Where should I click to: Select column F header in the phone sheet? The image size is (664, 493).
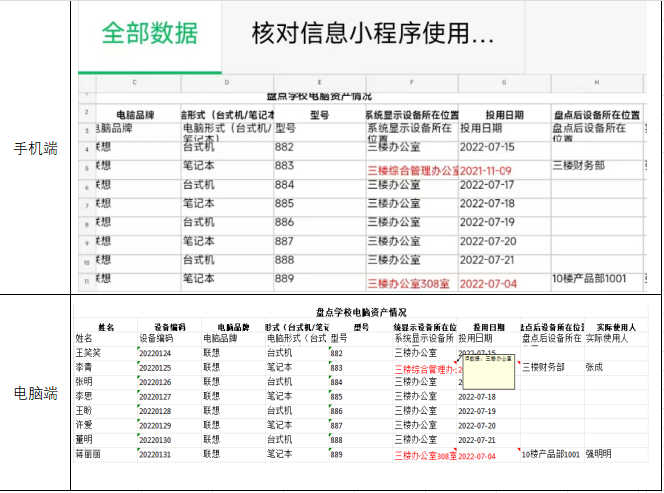pyautogui.click(x=412, y=83)
